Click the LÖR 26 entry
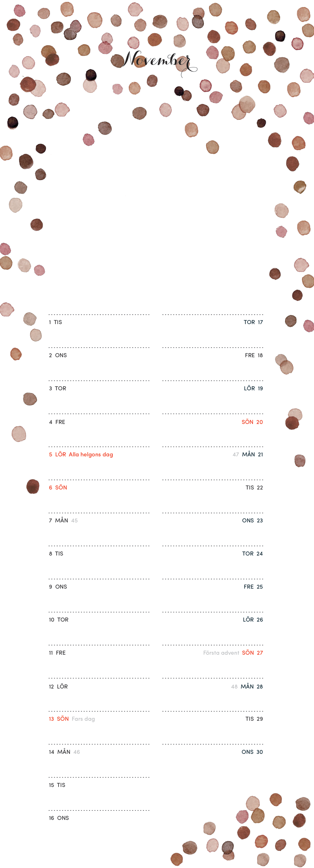The height and width of the screenshot is (868, 314). point(253,620)
